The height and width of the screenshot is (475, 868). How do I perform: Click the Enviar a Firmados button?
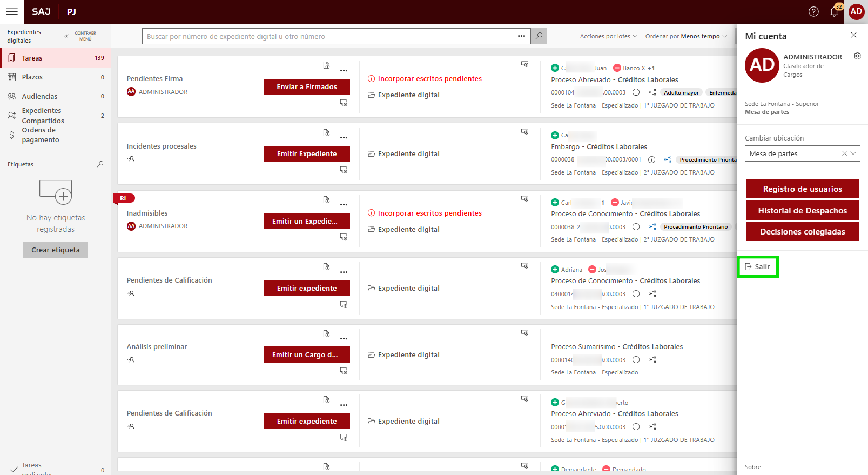point(307,87)
